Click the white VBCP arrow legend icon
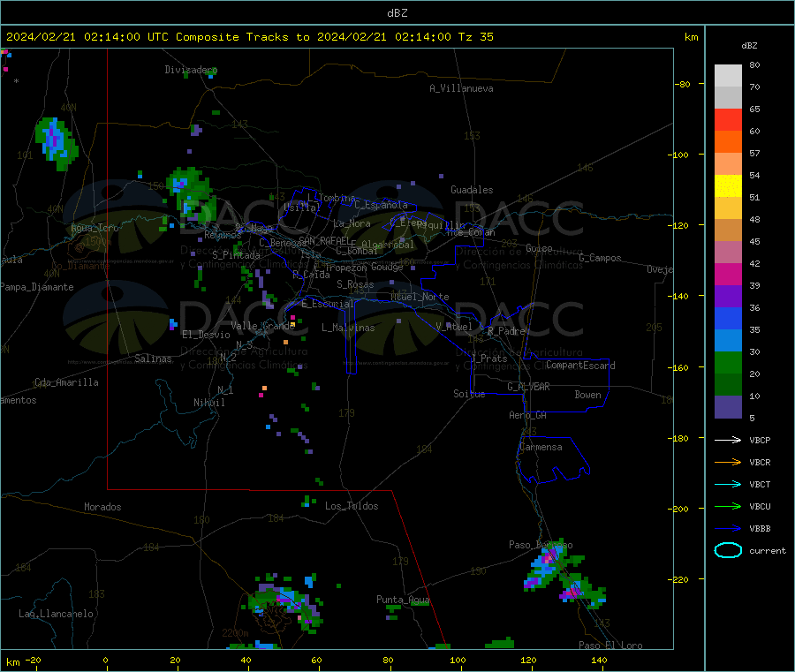This screenshot has width=795, height=672. click(x=728, y=440)
